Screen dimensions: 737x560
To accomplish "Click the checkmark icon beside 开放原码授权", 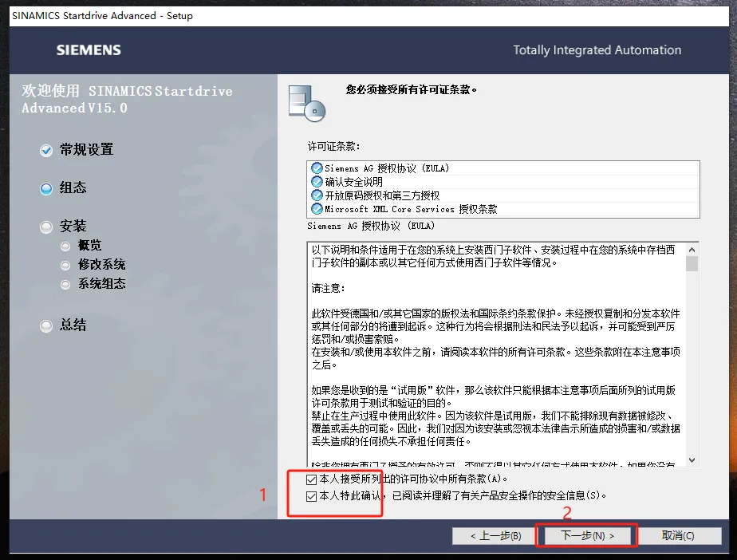I will 317,195.
